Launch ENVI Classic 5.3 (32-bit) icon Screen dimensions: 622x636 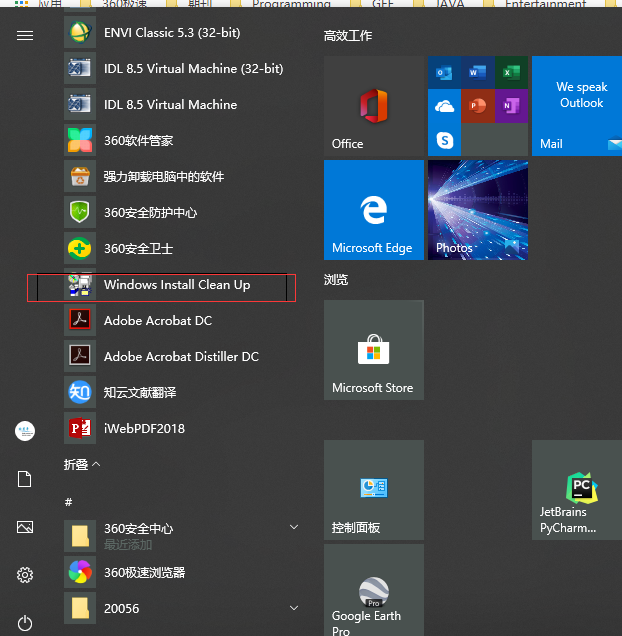click(x=80, y=32)
